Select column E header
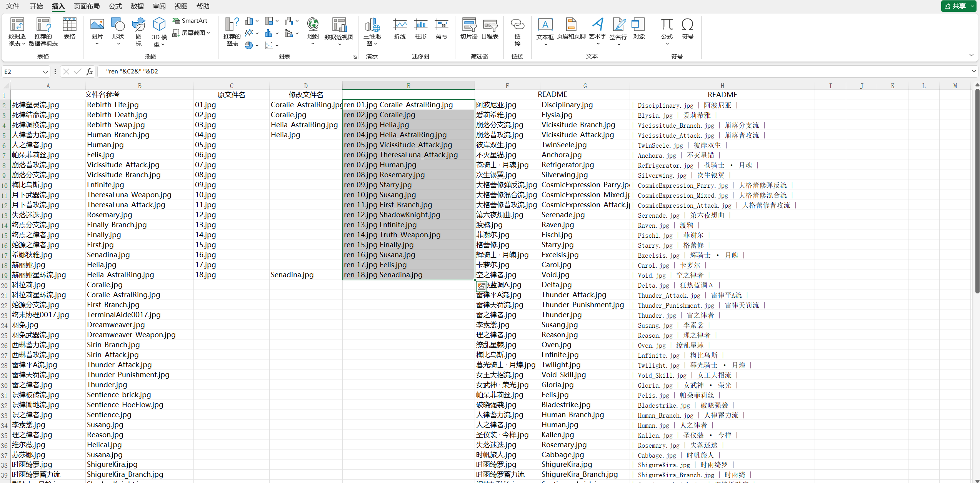This screenshot has height=483, width=980. [x=408, y=86]
